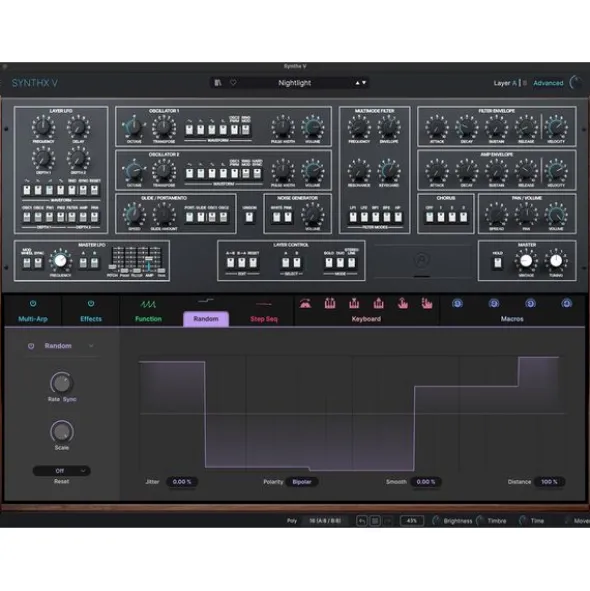Click the Arturia logo on the panel
Image resolution: width=590 pixels, height=591 pixels.
click(421, 260)
